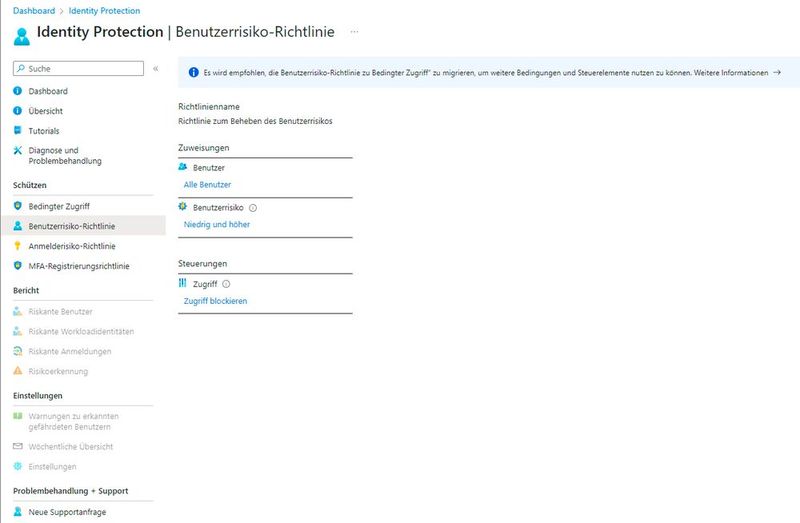Click the Dashboard info icon in sidebar
This screenshot has height=523, width=800.
pyautogui.click(x=17, y=91)
